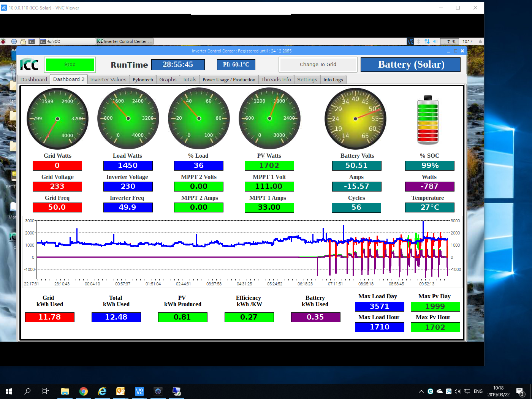
Task: Click the ICC logo in the app window
Action: click(29, 64)
